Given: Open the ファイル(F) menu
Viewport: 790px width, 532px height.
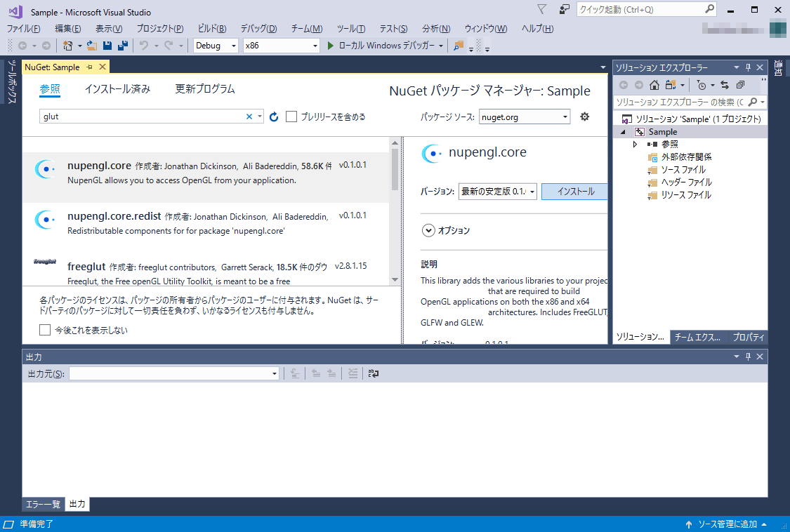Looking at the screenshot, I should [x=23, y=29].
